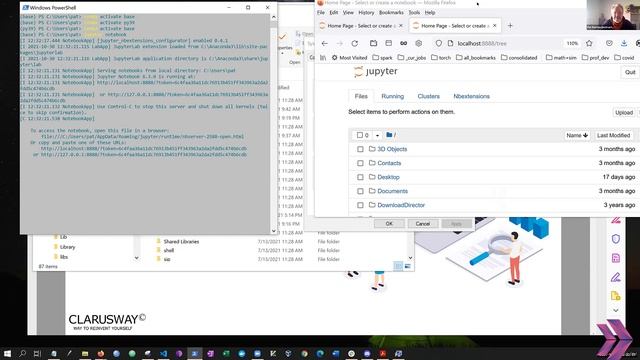This screenshot has height=360, width=640.
Task: Check the Contacts folder checkbox
Action: (360, 163)
